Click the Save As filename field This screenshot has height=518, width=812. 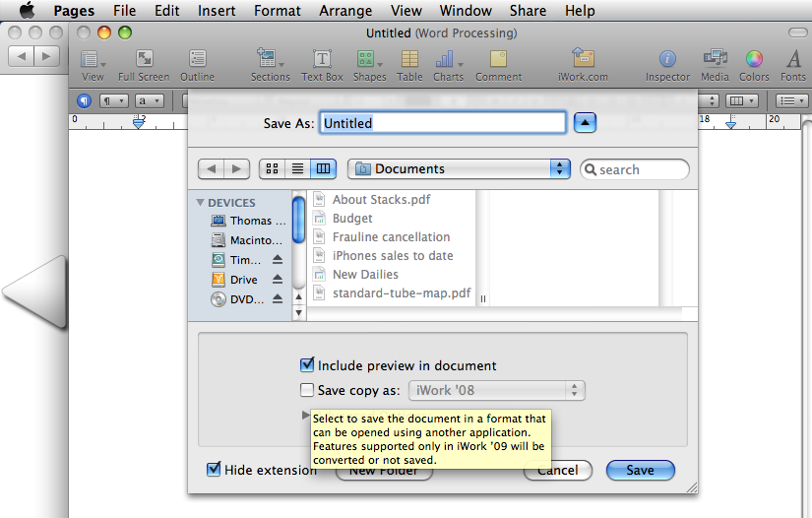pyautogui.click(x=443, y=123)
